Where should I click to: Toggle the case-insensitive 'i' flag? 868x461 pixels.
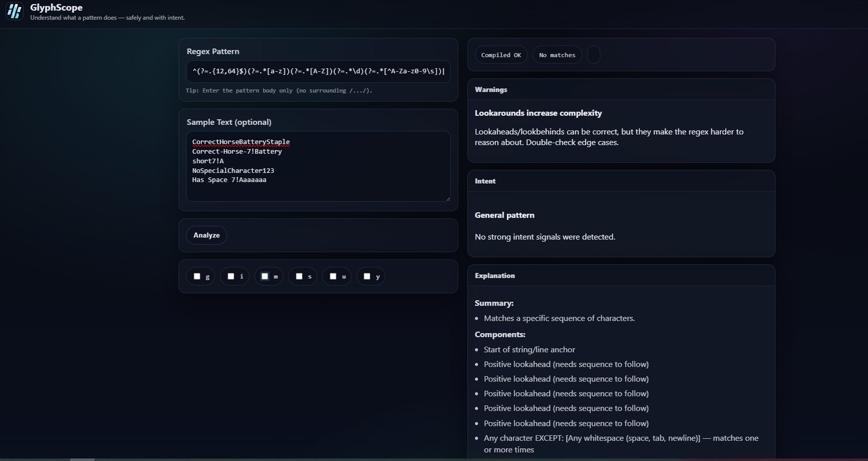click(x=231, y=276)
